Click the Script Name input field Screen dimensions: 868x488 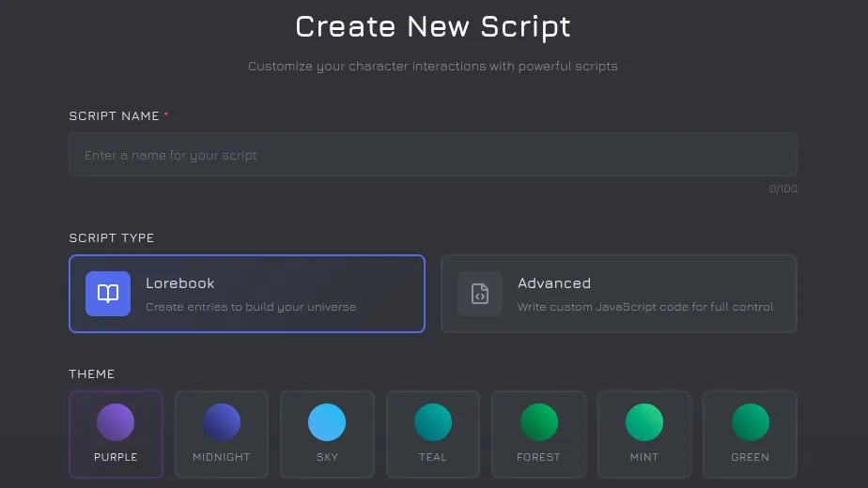[x=433, y=154]
